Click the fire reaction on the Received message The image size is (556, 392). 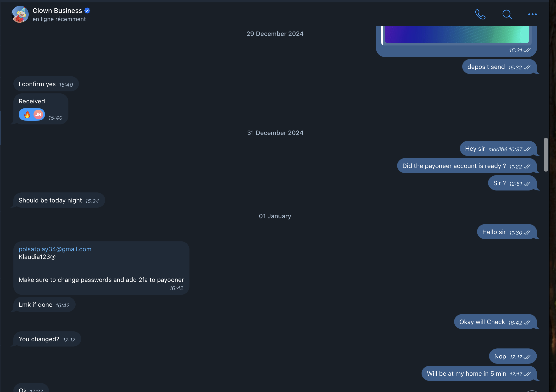click(x=27, y=114)
